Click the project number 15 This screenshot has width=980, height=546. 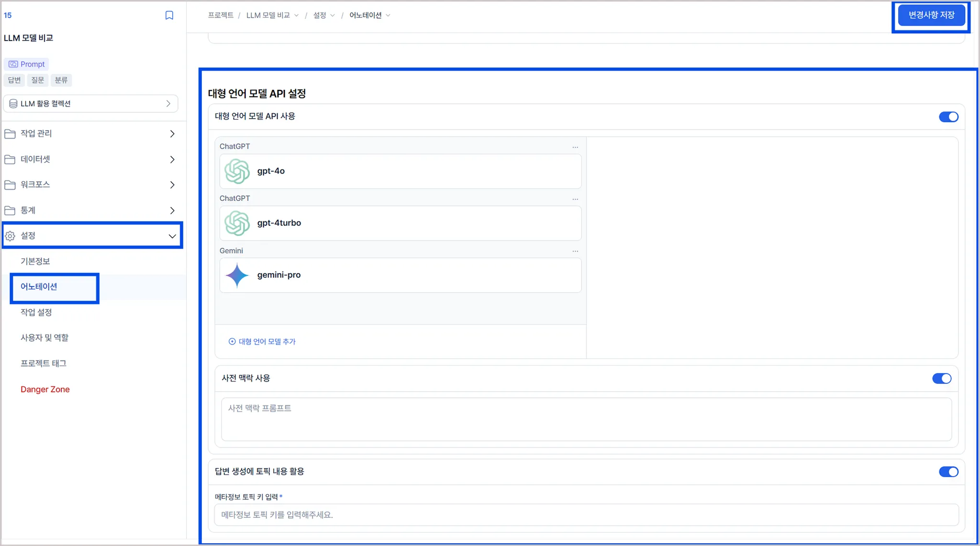point(8,15)
